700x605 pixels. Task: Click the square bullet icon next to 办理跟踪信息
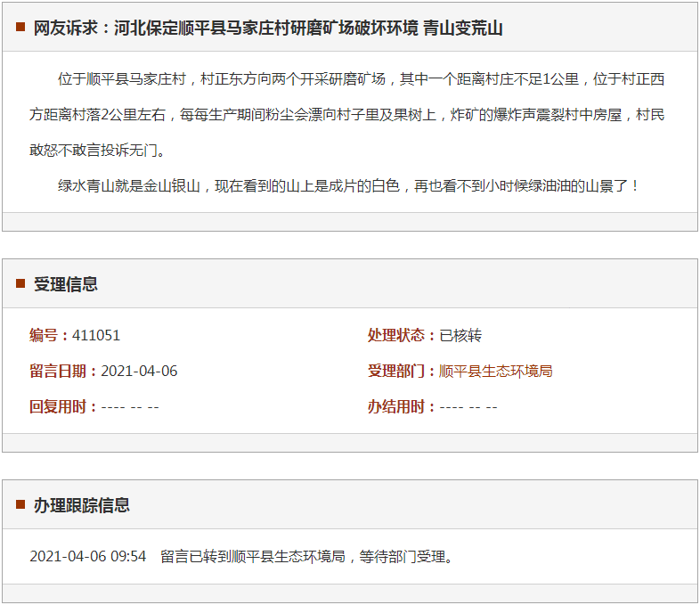20,505
